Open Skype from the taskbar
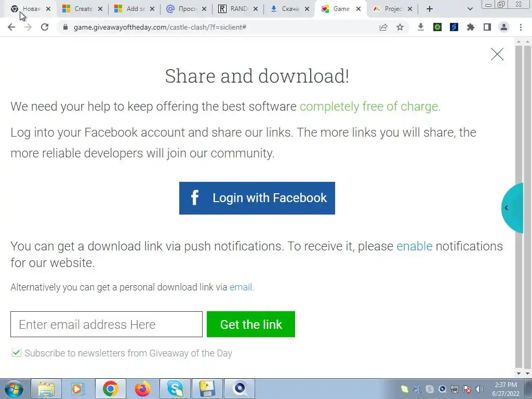Image resolution: width=532 pixels, height=399 pixels. pos(175,389)
